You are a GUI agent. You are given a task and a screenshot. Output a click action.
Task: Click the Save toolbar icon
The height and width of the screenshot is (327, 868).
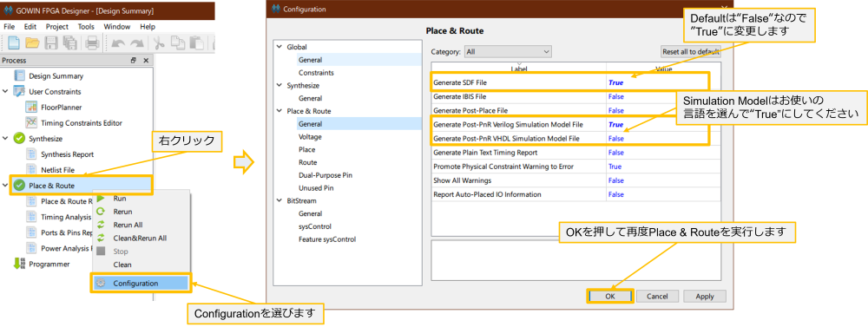pyautogui.click(x=51, y=43)
